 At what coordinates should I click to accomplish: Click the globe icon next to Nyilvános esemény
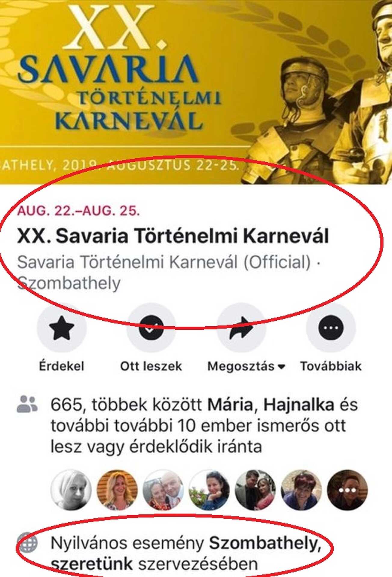(x=27, y=542)
